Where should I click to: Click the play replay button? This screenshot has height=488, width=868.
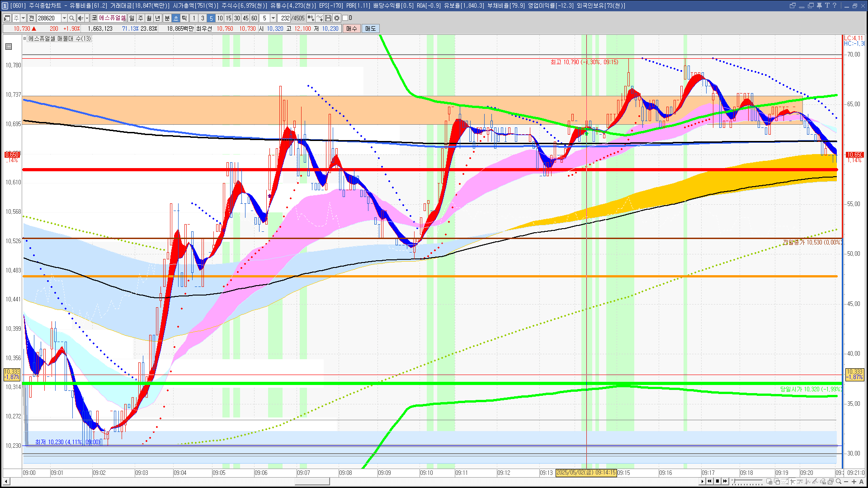(x=702, y=481)
